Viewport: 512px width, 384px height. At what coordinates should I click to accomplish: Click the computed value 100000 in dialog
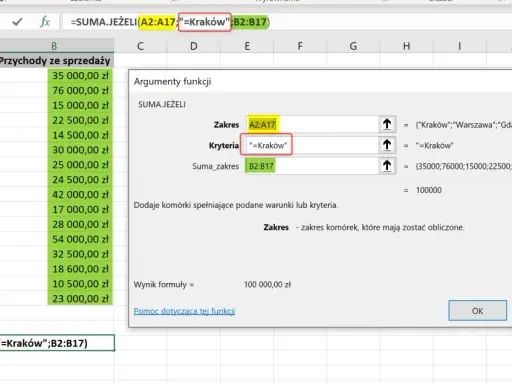tap(429, 190)
